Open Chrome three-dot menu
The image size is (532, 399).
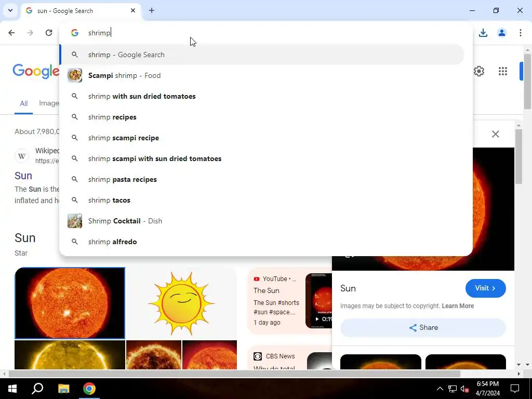tap(521, 33)
